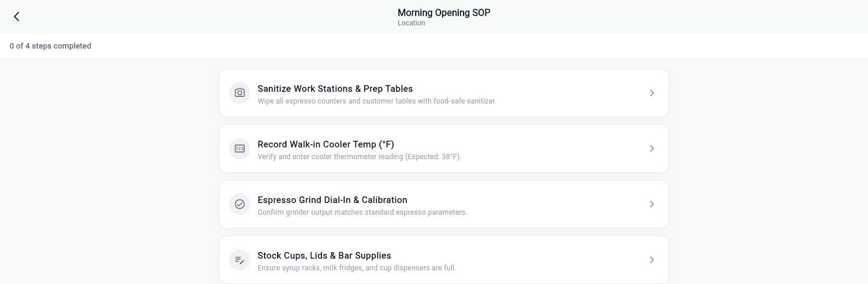The width and height of the screenshot is (868, 284).
Task: Expand Sanitize Work Stations step via right chevron
Action: (652, 93)
